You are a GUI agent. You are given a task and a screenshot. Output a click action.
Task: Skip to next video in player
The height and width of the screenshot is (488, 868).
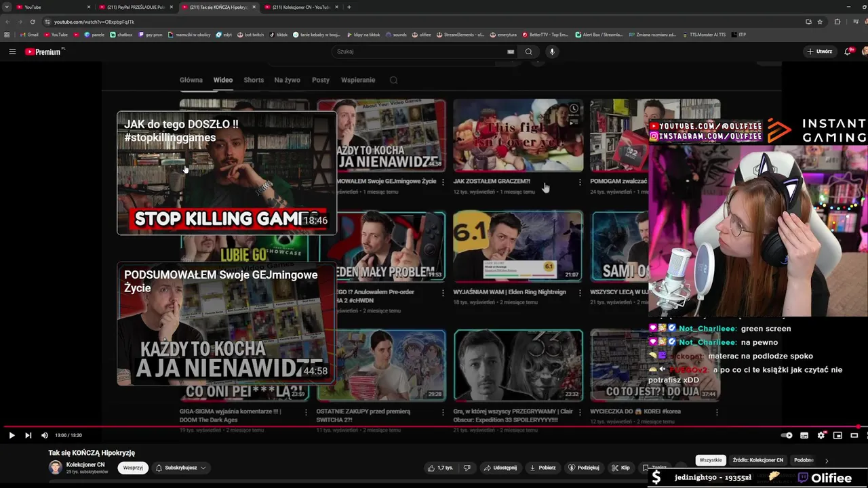pos(28,435)
